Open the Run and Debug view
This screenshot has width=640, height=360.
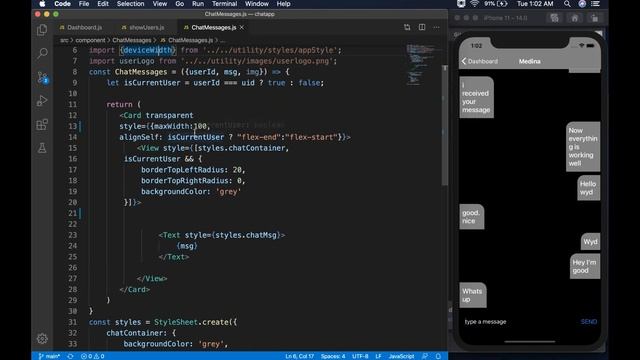(x=42, y=100)
